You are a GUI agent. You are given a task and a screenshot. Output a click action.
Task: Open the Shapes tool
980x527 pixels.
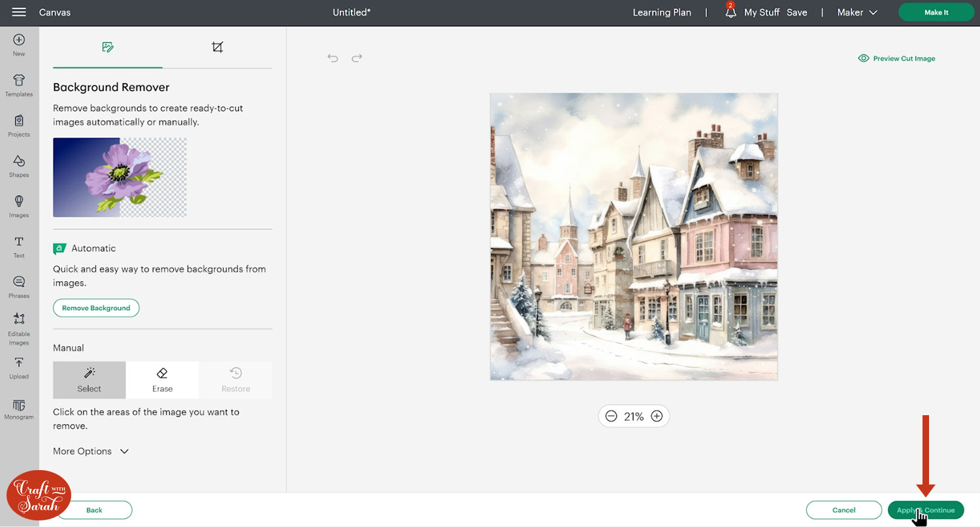click(19, 165)
